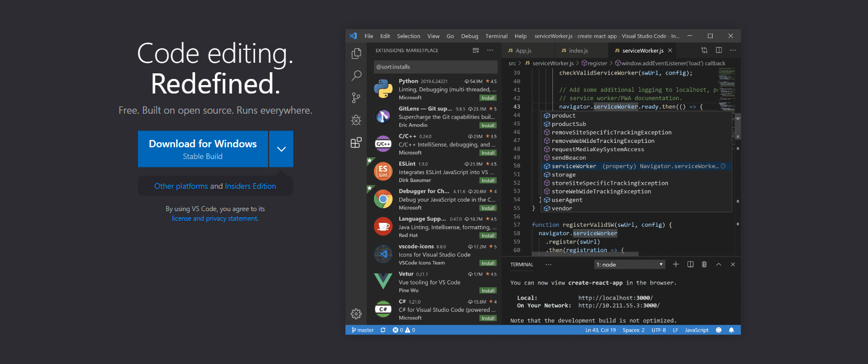Add a new terminal with plus icon
Viewport: 868px width, 364px height.
pyautogui.click(x=676, y=264)
